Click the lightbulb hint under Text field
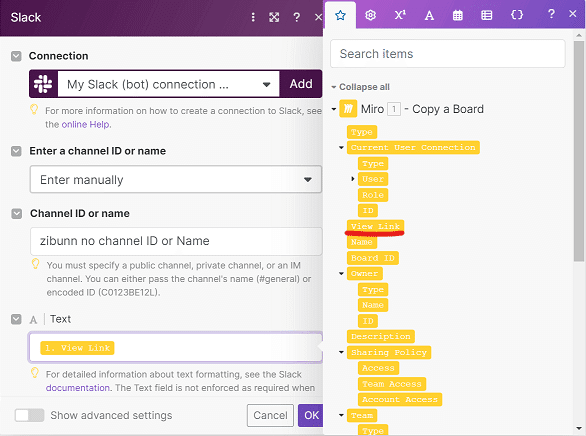The height and width of the screenshot is (436, 586). pyautogui.click(x=35, y=373)
